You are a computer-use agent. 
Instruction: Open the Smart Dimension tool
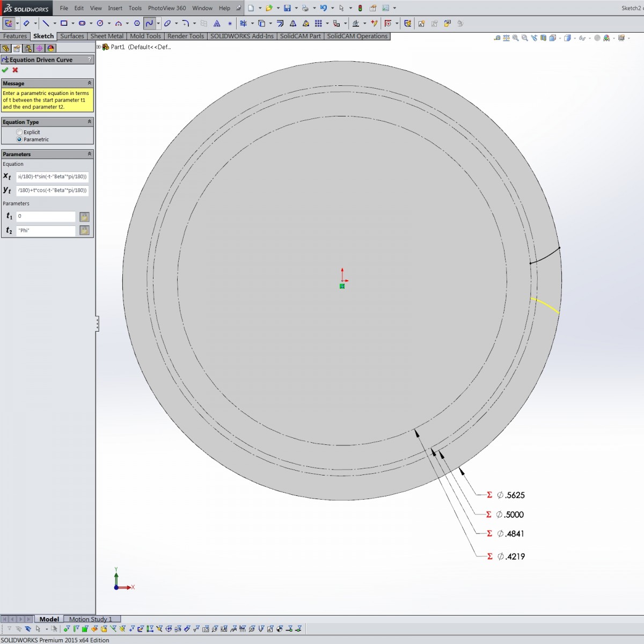(26, 23)
